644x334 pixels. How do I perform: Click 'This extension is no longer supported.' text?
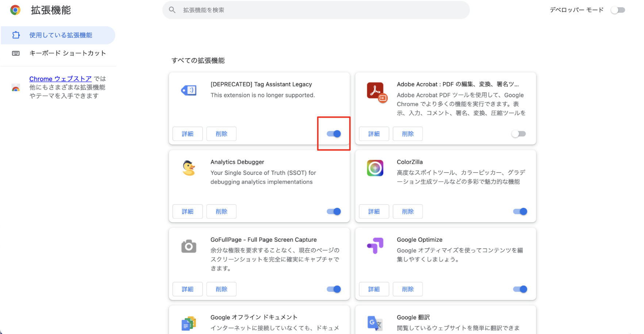pos(262,95)
